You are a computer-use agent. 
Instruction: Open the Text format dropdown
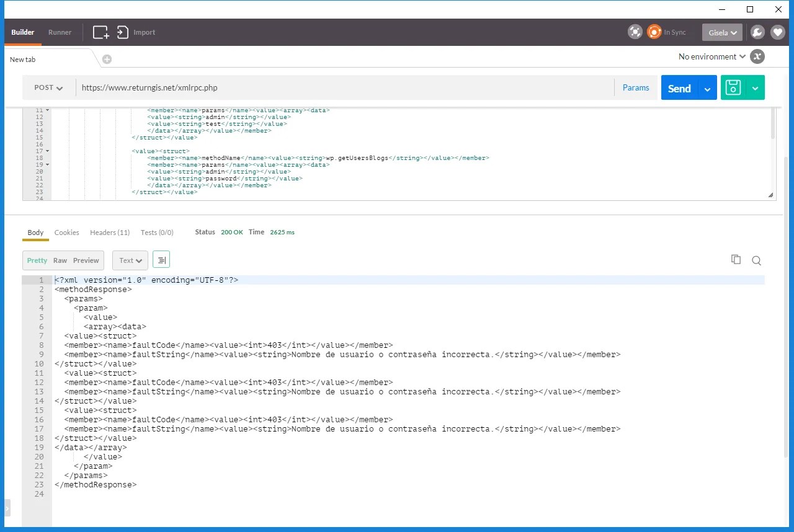130,260
